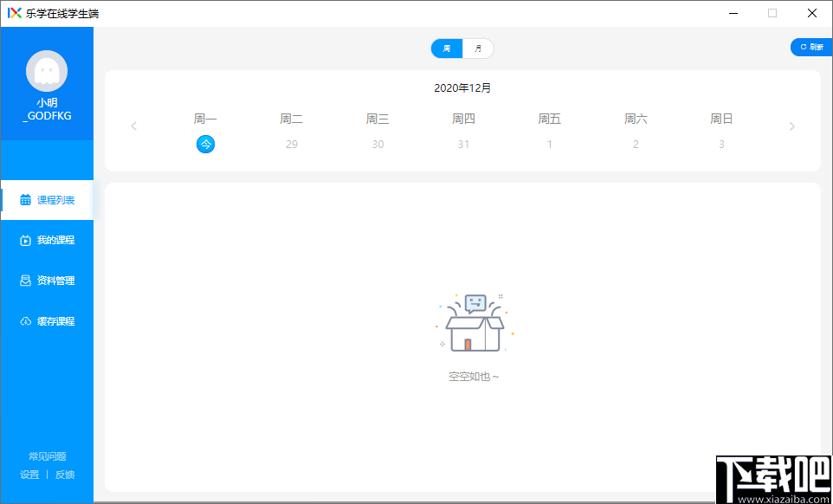The height and width of the screenshot is (504, 833).
Task: Select the 周一 Monday column header
Action: (205, 119)
